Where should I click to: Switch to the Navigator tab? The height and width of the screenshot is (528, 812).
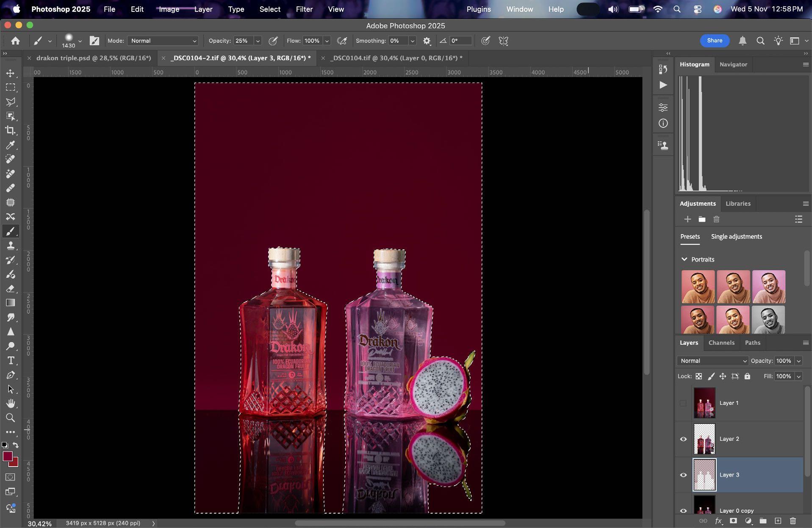click(733, 64)
